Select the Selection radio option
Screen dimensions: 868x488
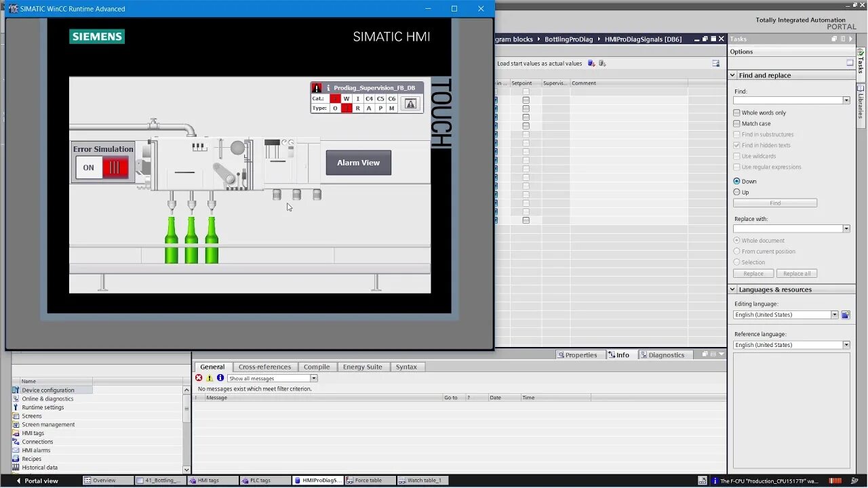[736, 262]
